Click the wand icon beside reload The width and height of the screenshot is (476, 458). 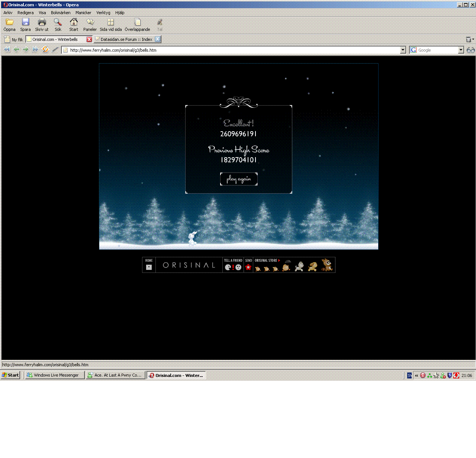55,49
